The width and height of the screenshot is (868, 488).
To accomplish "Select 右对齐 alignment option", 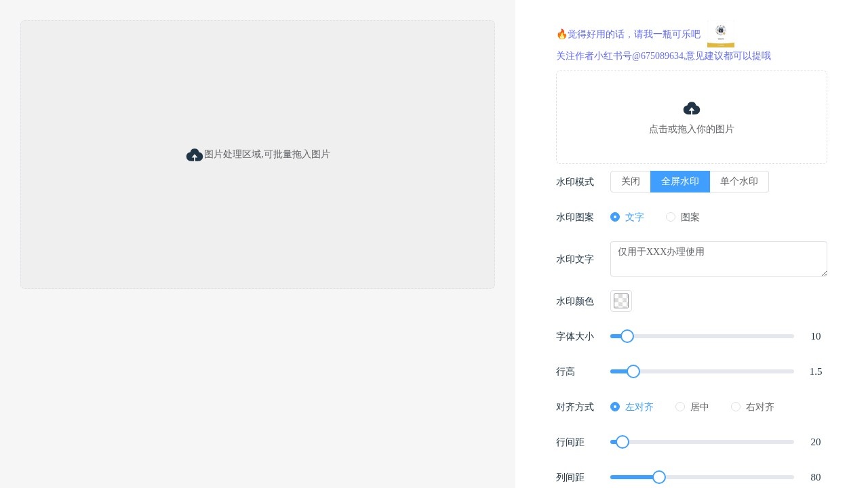I will [x=736, y=407].
